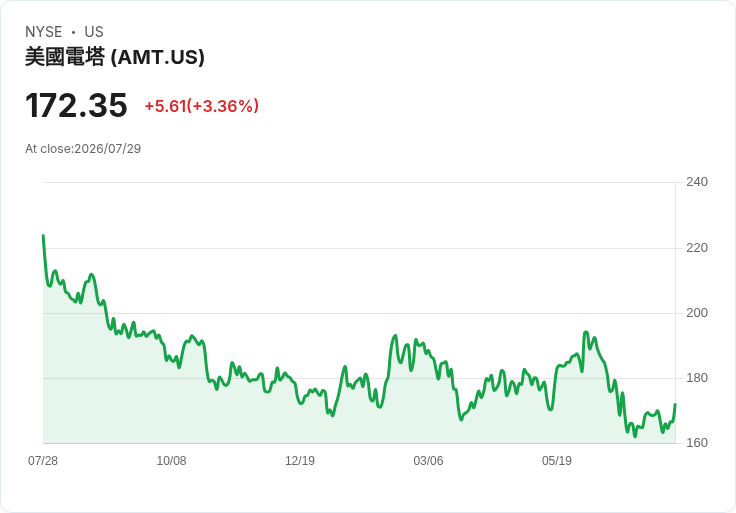Click the price change +5.61(+3.36%)

point(201,106)
